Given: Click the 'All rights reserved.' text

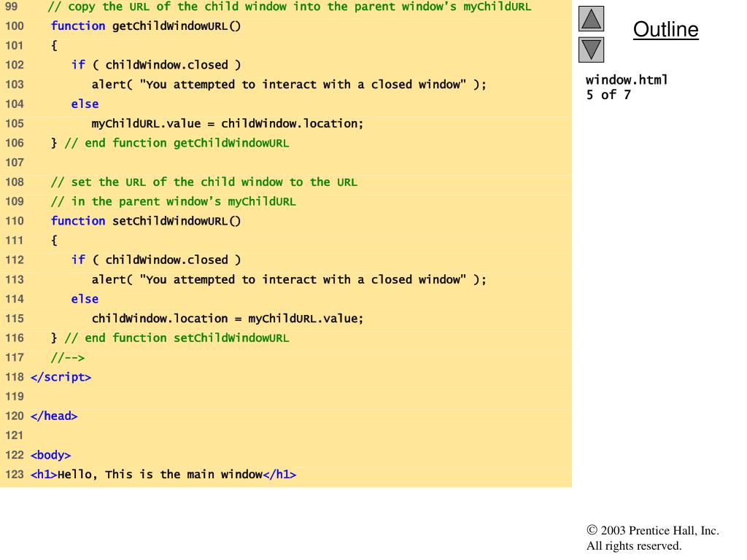Looking at the screenshot, I should click(634, 545).
